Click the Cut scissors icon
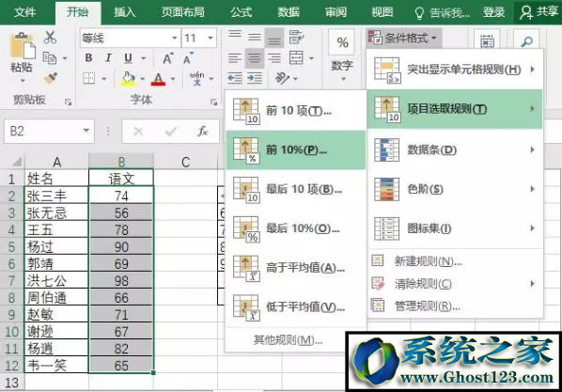 click(50, 38)
